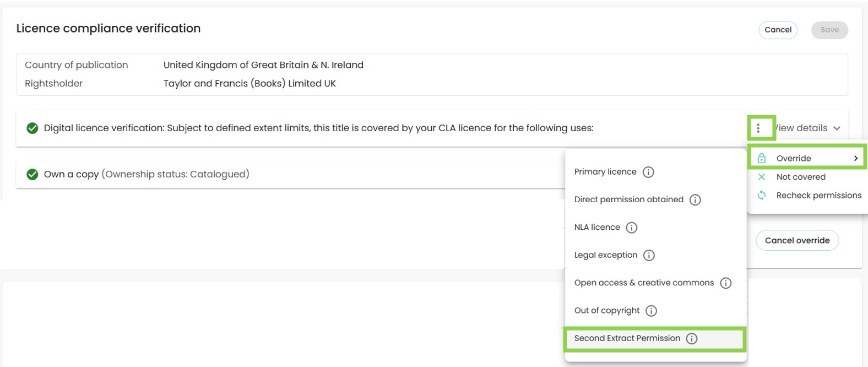Click info icon beside Legal exception

(x=649, y=255)
